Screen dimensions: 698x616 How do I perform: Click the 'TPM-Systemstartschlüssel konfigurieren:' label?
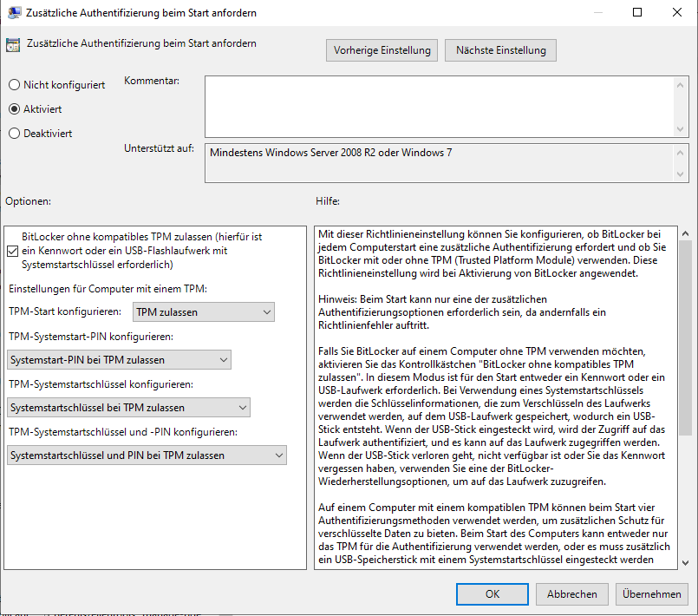101,384
